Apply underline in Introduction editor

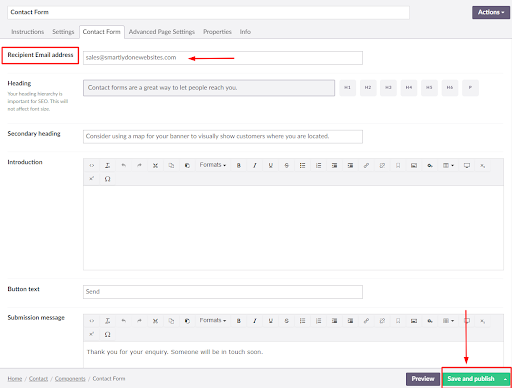tap(271, 165)
